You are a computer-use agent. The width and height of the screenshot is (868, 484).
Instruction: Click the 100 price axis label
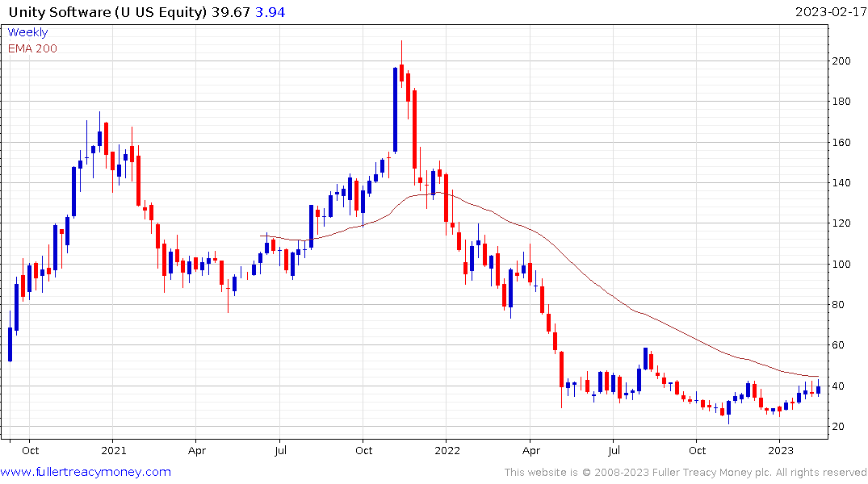pos(841,264)
